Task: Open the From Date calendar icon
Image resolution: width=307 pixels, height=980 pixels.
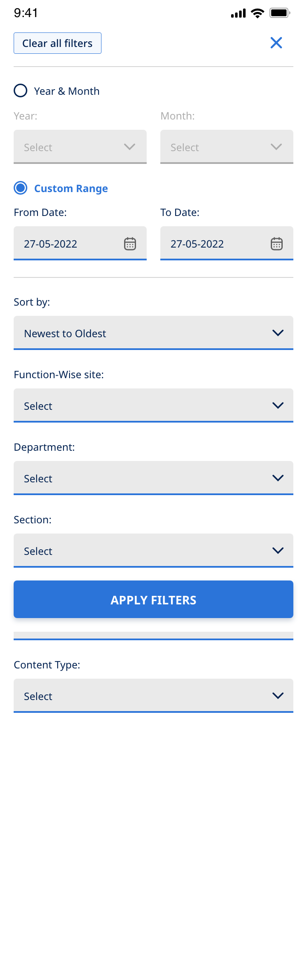Action: (130, 244)
